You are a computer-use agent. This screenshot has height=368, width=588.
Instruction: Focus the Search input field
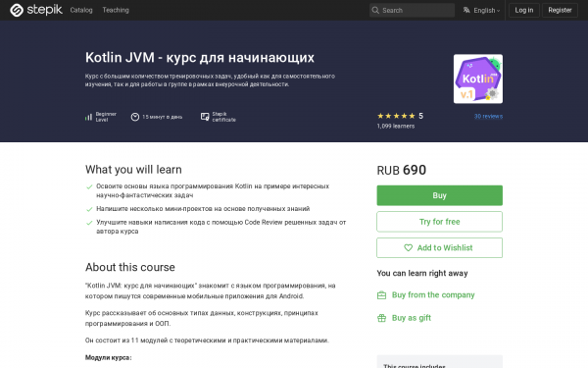[x=412, y=10]
